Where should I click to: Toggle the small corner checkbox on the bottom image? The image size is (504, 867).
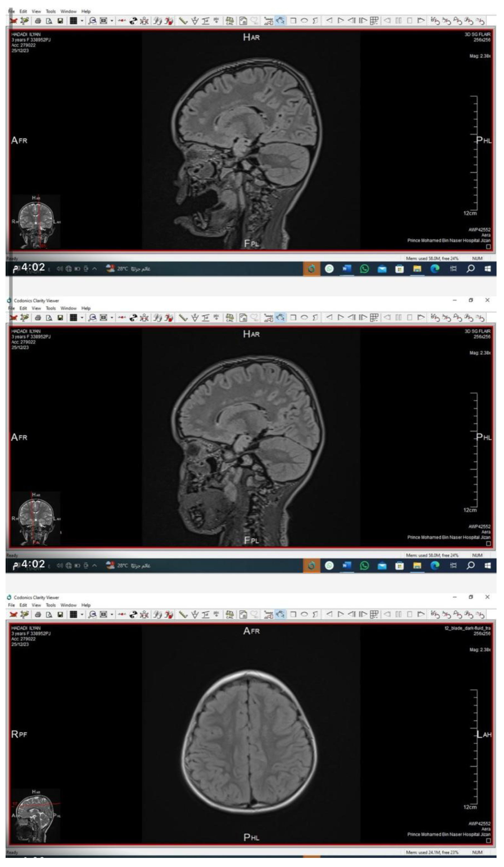(x=488, y=840)
